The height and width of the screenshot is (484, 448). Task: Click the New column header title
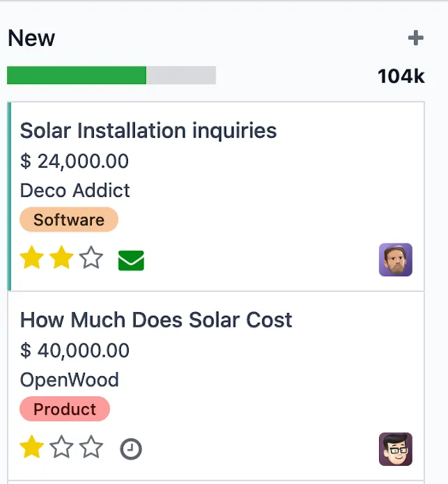tap(31, 38)
